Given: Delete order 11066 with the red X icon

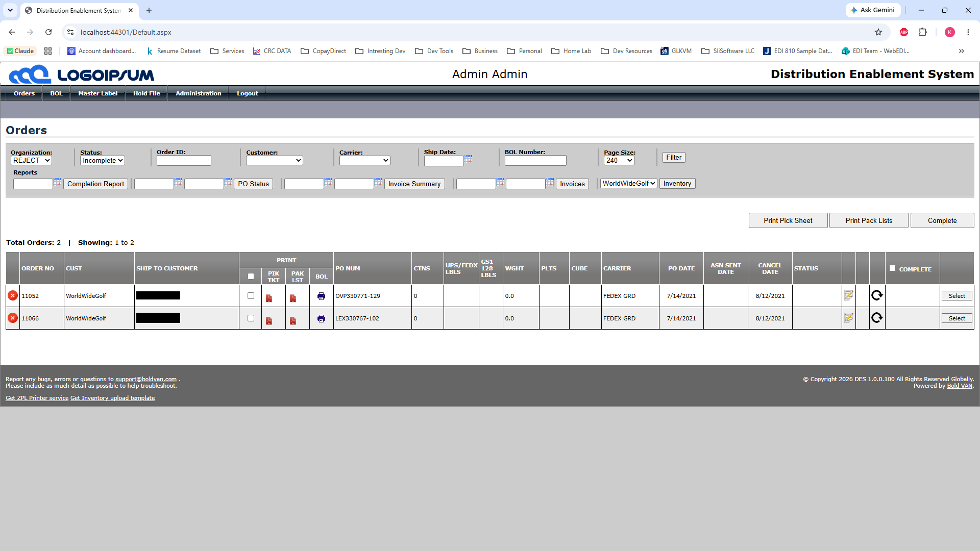Looking at the screenshot, I should point(13,318).
